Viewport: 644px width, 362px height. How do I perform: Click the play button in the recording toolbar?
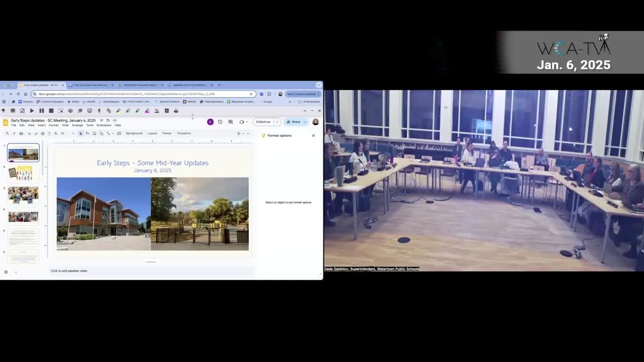point(32,111)
